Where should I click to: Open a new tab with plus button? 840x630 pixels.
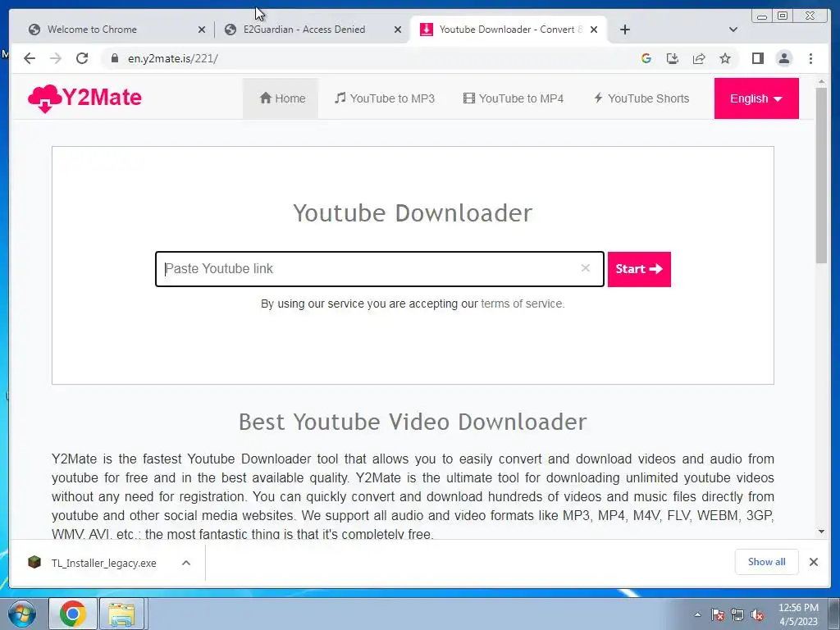tap(624, 30)
